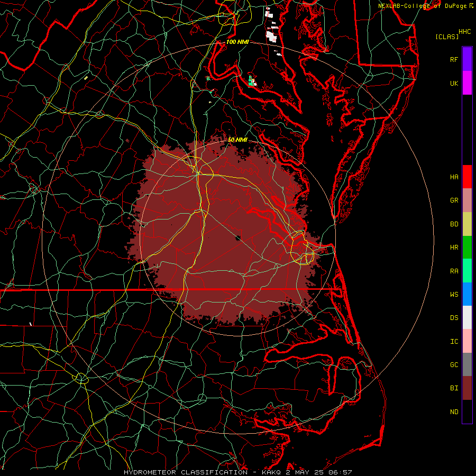Click the DS legend label

454,317
